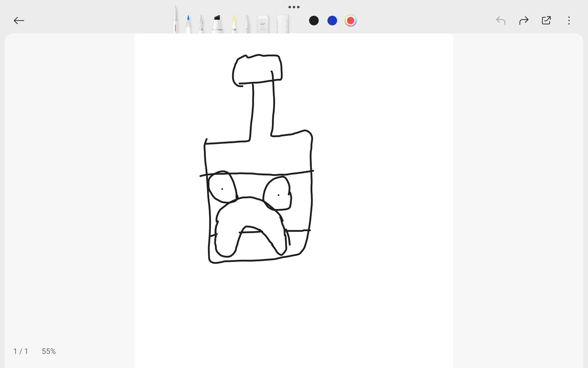588x368 pixels.
Task: Choose the blue color swatch
Action: (332, 21)
